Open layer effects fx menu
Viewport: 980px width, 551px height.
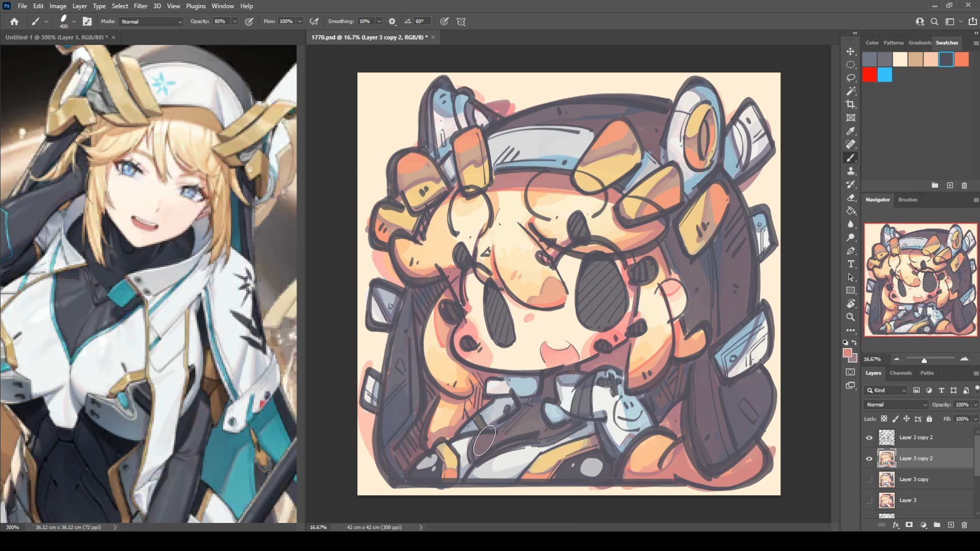896,525
